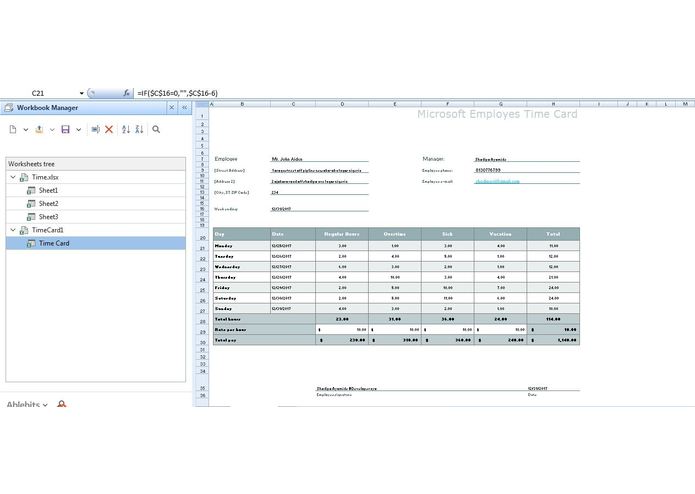Select Sheet1 in the Worksheets tree
This screenshot has width=695, height=494.
[x=48, y=190]
